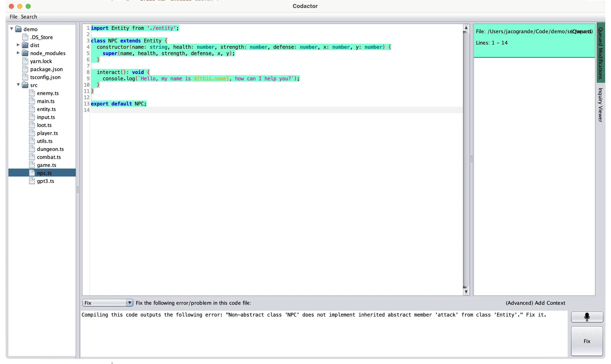Click the player.ts file icon
The image size is (611, 364).
pyautogui.click(x=32, y=133)
